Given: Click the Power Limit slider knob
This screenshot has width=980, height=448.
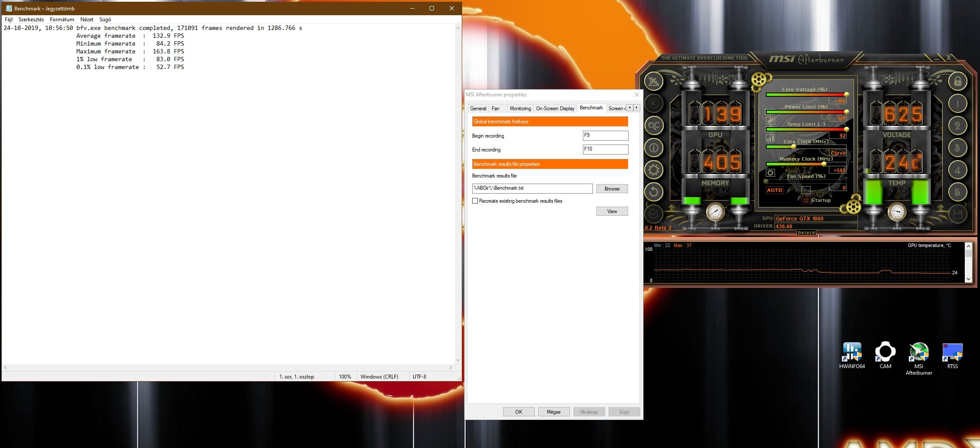Looking at the screenshot, I should click(x=847, y=112).
